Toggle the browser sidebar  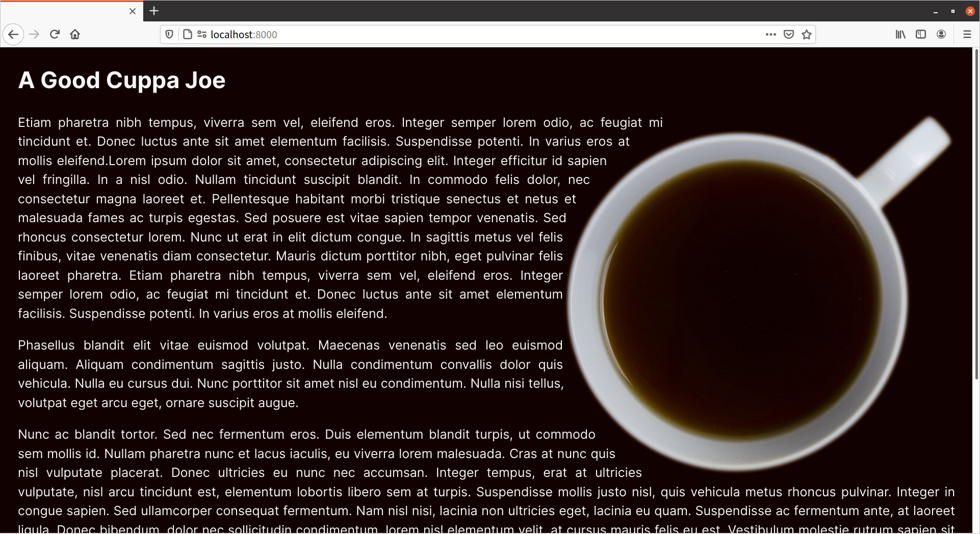click(x=921, y=34)
